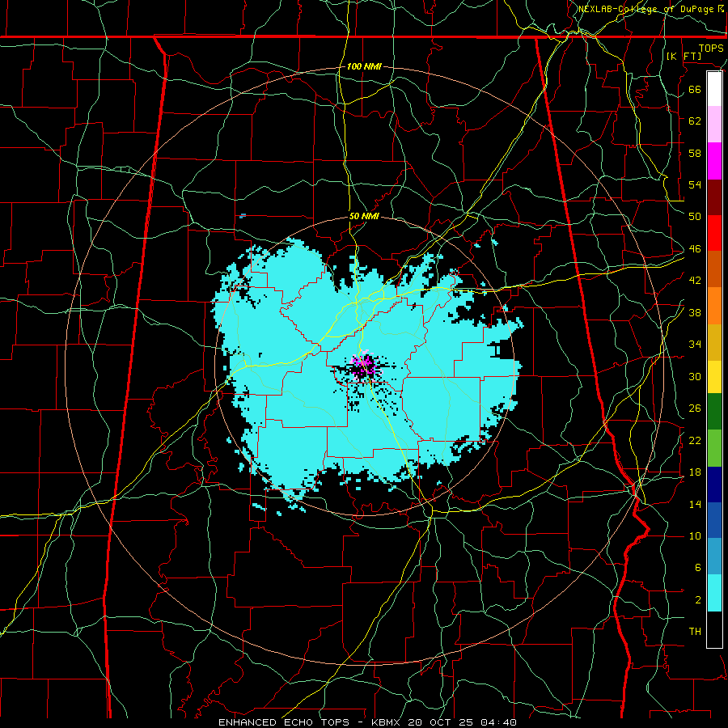
Task: Click the "ENHANCED ECHO TOPS" title text
Action: [284, 722]
